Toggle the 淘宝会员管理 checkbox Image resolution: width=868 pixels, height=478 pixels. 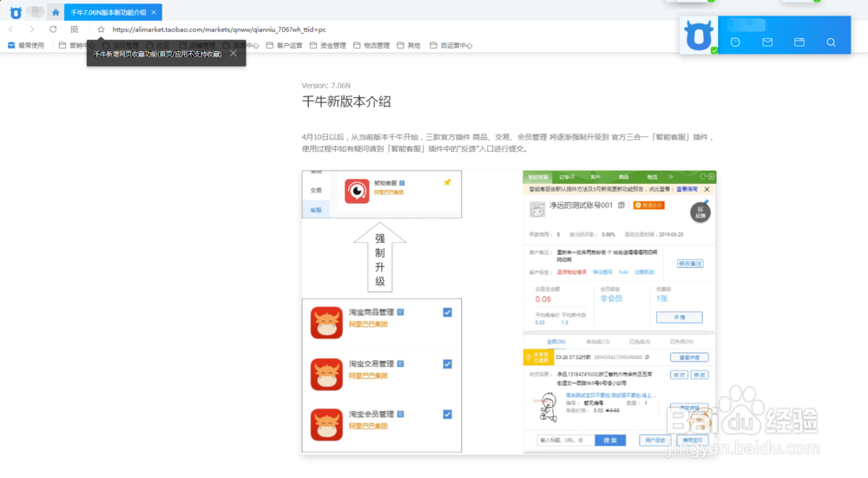pyautogui.click(x=447, y=415)
